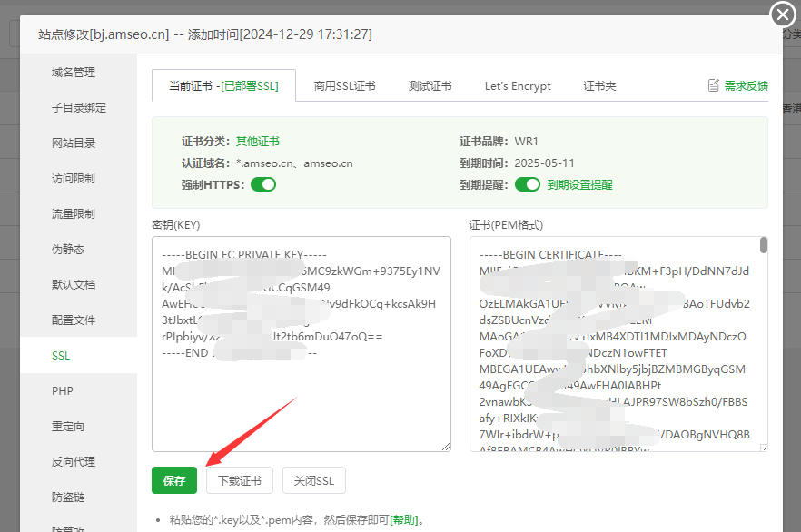Close the site modification dialog
801x532 pixels.
click(783, 15)
